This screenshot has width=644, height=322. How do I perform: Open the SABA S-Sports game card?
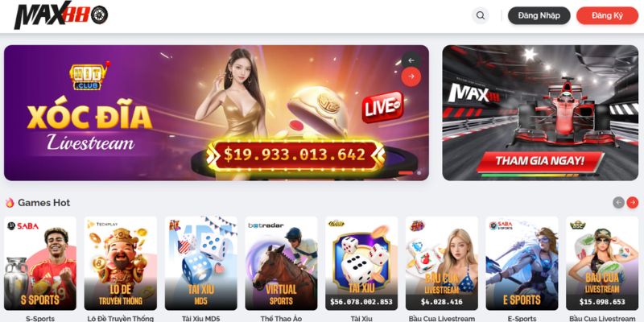click(x=40, y=263)
